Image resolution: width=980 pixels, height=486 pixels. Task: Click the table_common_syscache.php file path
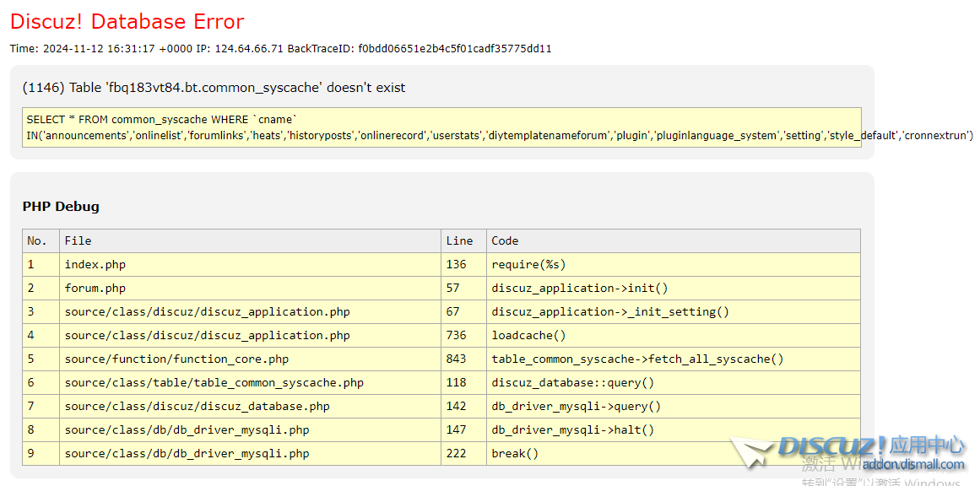pos(214,383)
